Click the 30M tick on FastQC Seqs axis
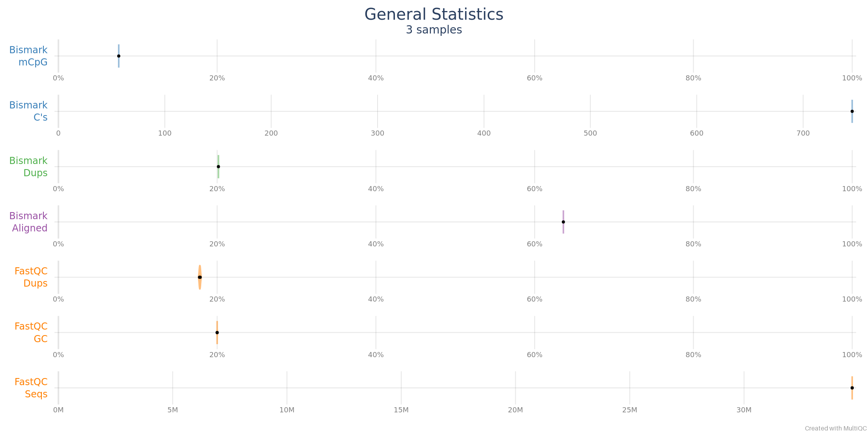Image resolution: width=868 pixels, height=436 pixels. [744, 410]
